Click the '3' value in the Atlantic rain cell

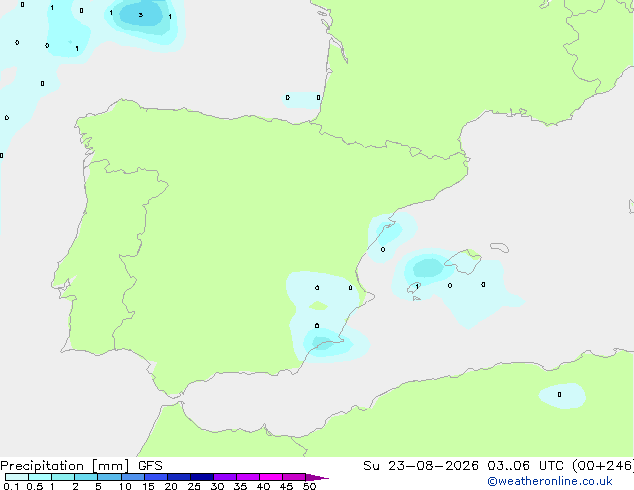141,15
